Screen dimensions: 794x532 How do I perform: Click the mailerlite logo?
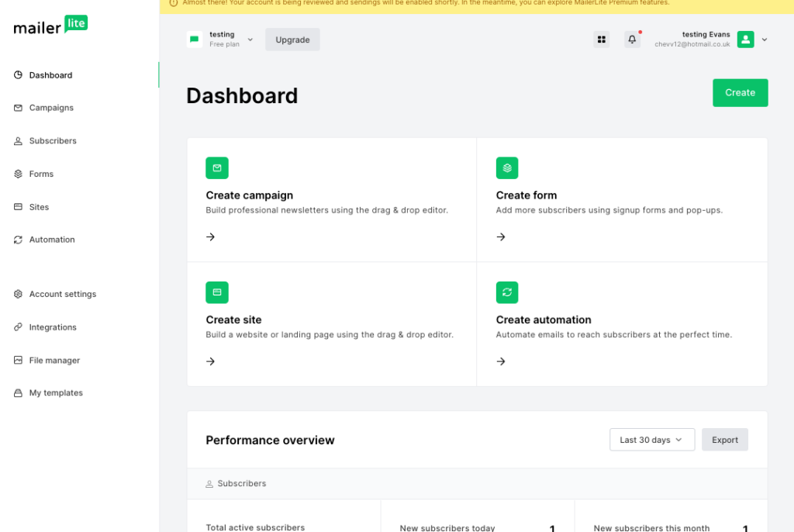50,25
